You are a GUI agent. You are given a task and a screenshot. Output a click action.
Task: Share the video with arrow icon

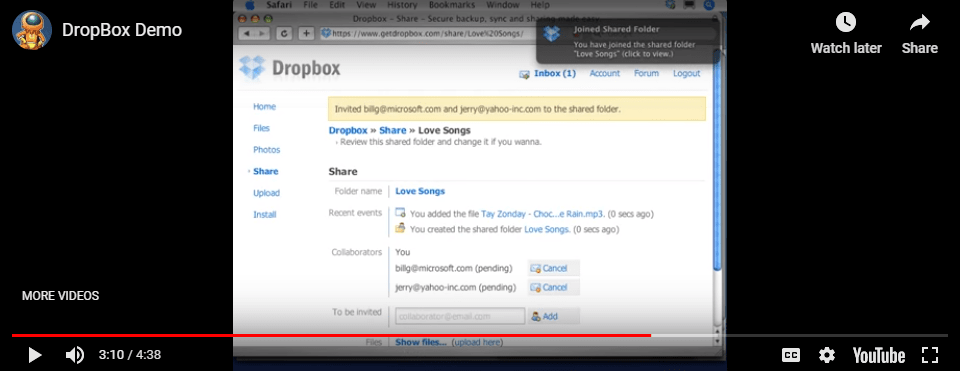[919, 34]
